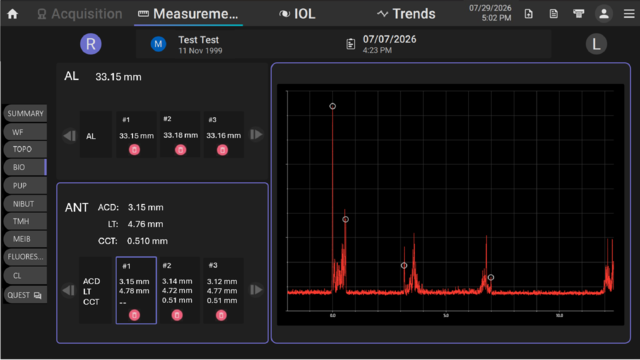Delete AL measurement #2 33.18 mm
The height and width of the screenshot is (360, 640).
180,150
